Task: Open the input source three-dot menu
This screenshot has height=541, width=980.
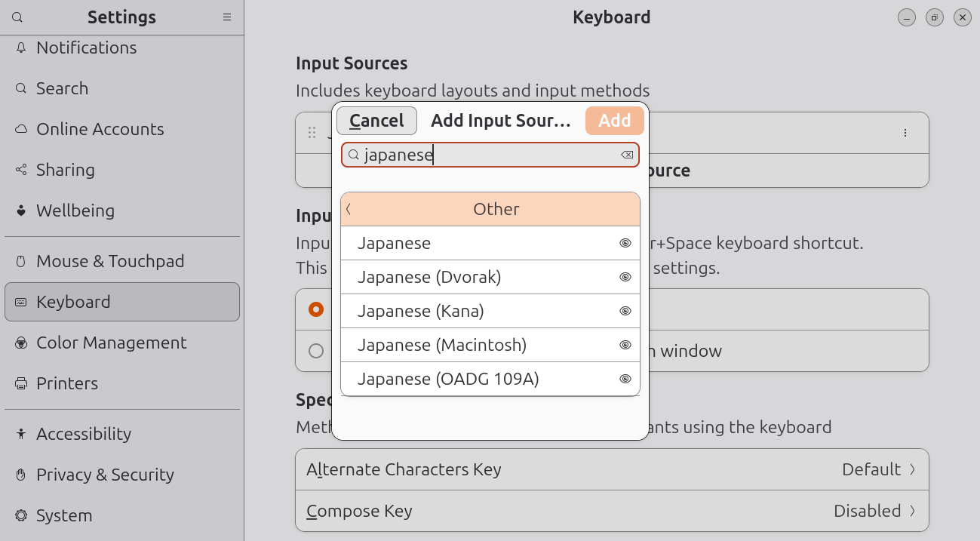Action: (x=905, y=133)
